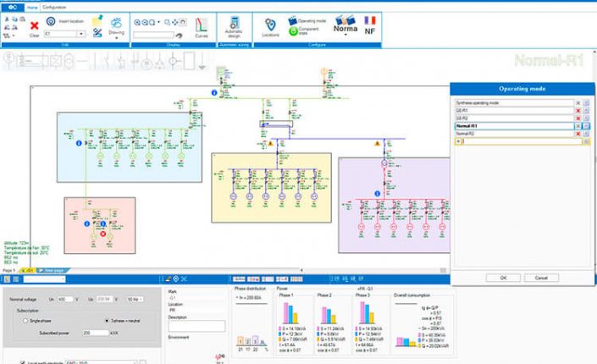Click the Operating mode clapperboard icon

pos(292,20)
